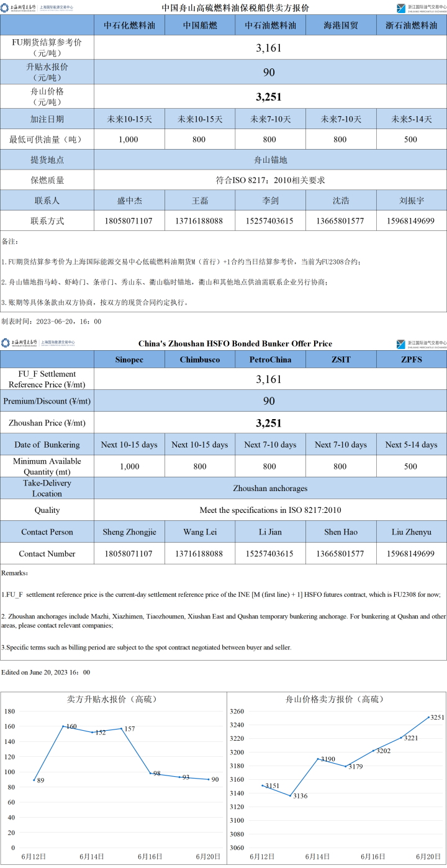
Task: Select contact name 李剑
Action: click(271, 201)
